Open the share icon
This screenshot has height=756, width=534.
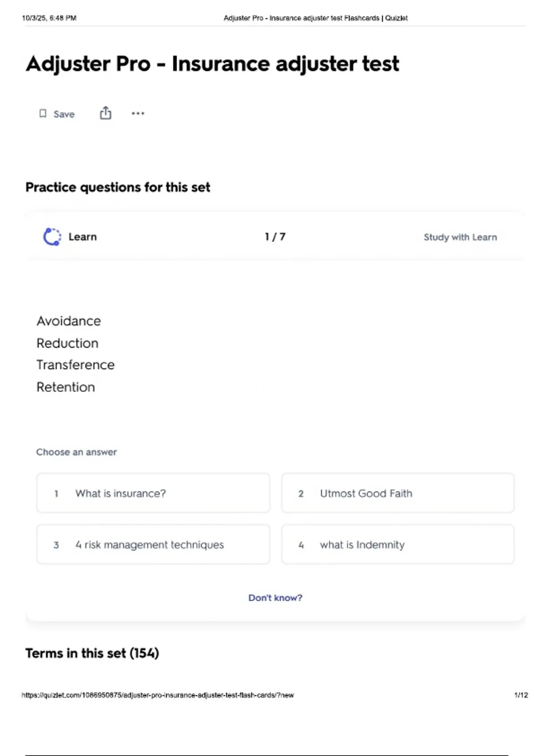tap(105, 113)
